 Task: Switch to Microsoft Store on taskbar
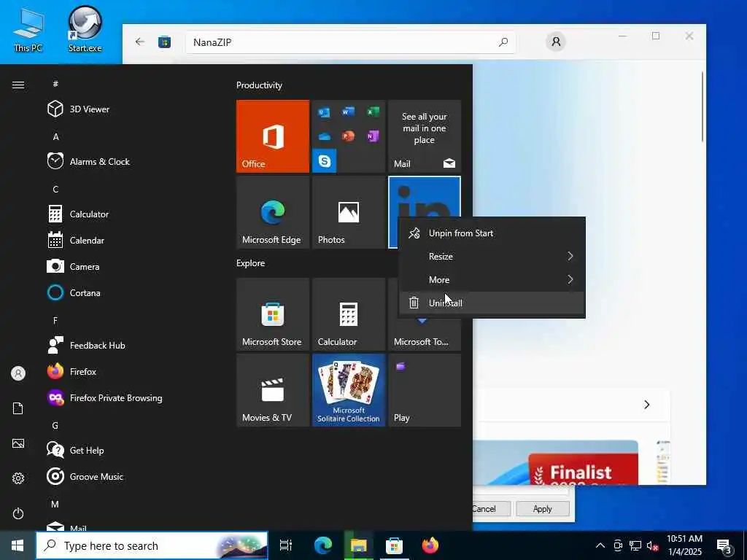coord(394,545)
